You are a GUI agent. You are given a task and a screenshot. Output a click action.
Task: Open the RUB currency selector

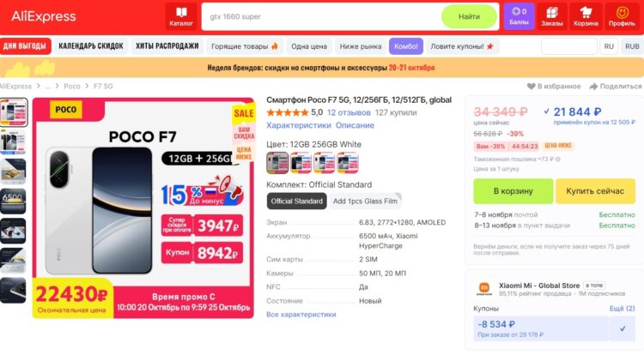632,45
